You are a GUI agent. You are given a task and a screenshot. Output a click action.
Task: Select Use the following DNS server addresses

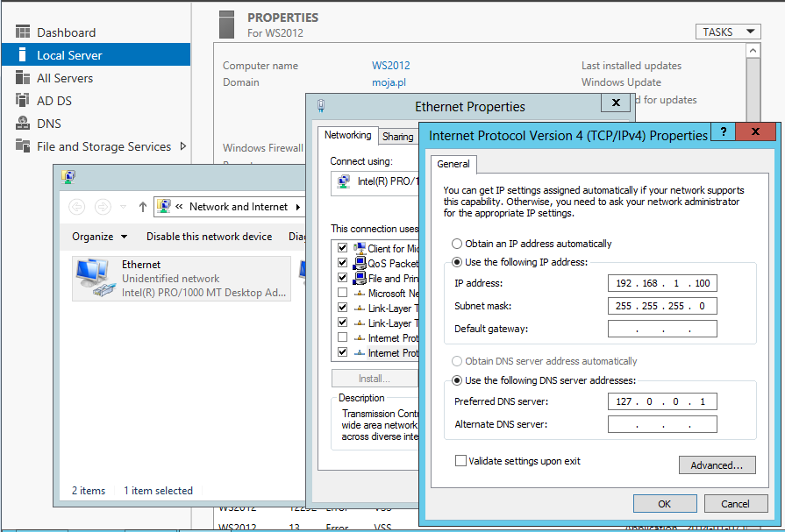tap(457, 381)
